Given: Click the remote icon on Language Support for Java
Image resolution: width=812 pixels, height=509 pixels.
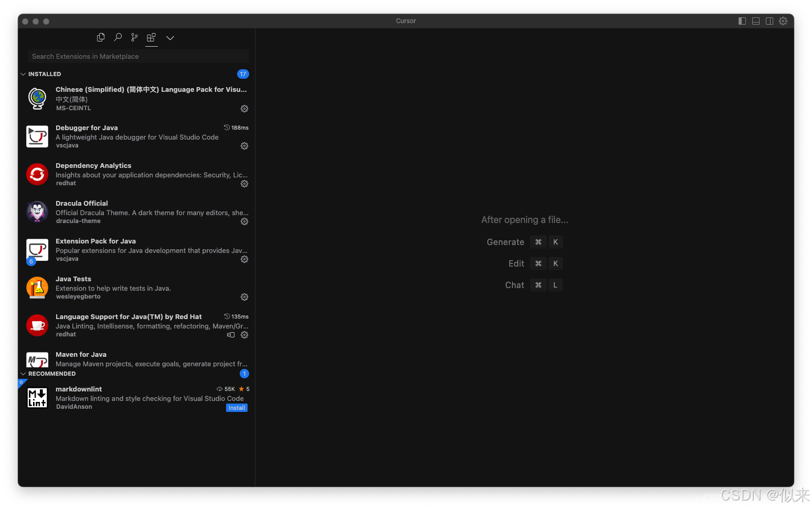Looking at the screenshot, I should point(231,335).
